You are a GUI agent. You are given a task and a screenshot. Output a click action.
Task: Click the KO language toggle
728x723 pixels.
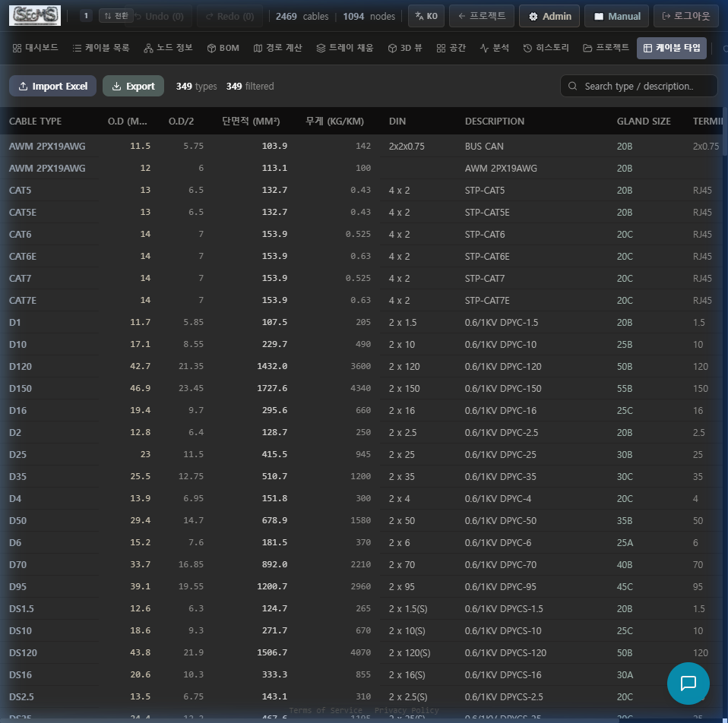pos(426,16)
